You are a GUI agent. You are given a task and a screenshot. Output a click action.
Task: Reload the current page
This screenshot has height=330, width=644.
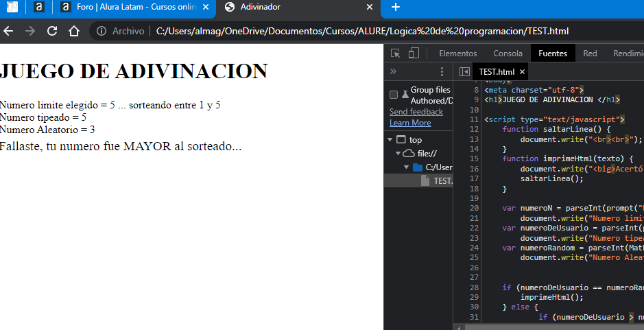coord(51,32)
